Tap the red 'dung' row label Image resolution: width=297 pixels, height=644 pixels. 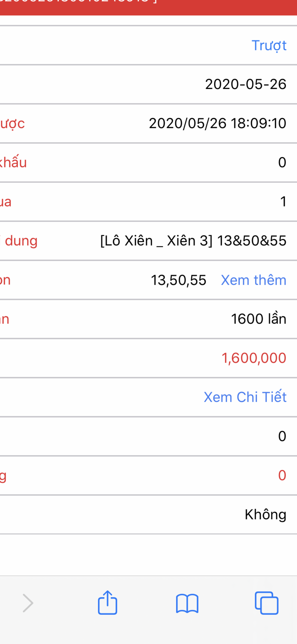tap(21, 241)
